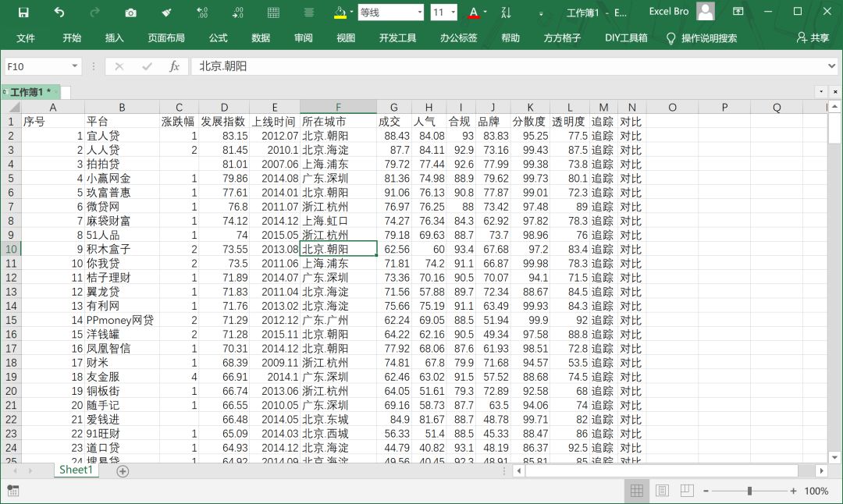This screenshot has height=504, width=843.
Task: Cancel formula entry with X icon
Action: tap(119, 66)
